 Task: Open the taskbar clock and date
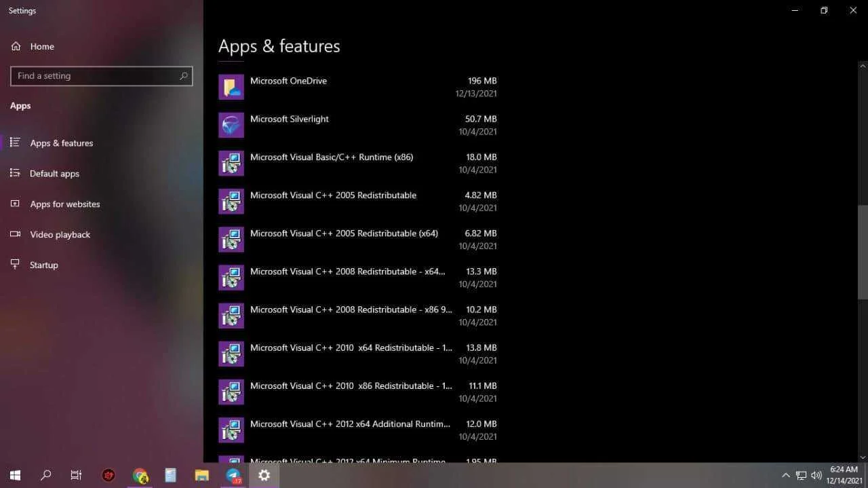point(844,475)
